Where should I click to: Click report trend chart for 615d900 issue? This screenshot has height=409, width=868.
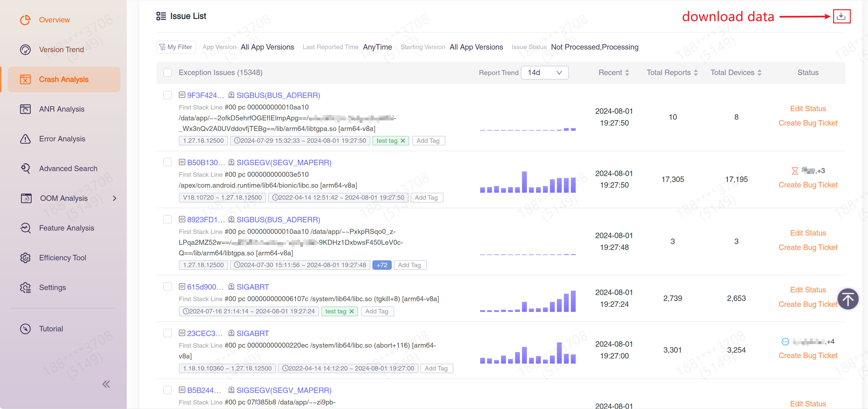pyautogui.click(x=528, y=301)
